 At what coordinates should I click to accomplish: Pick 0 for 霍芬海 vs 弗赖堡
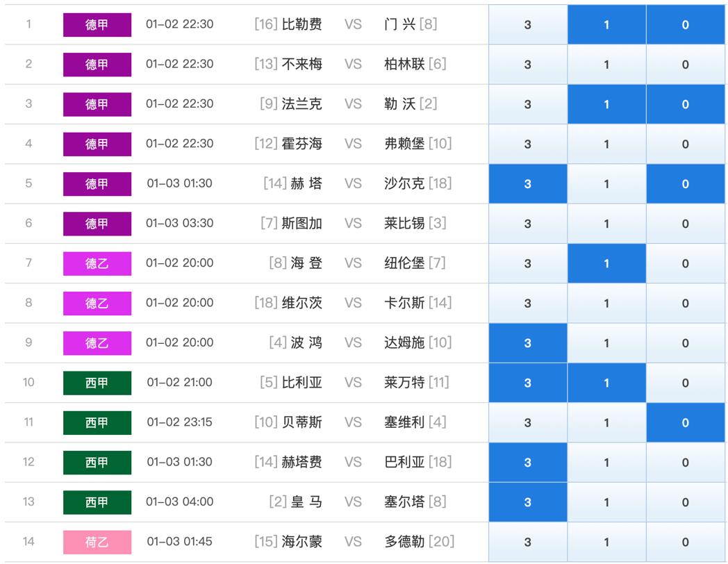(686, 144)
